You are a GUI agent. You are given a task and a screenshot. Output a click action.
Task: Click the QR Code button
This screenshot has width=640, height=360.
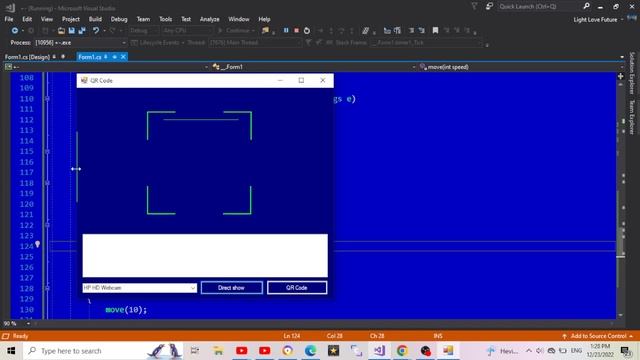click(x=297, y=288)
